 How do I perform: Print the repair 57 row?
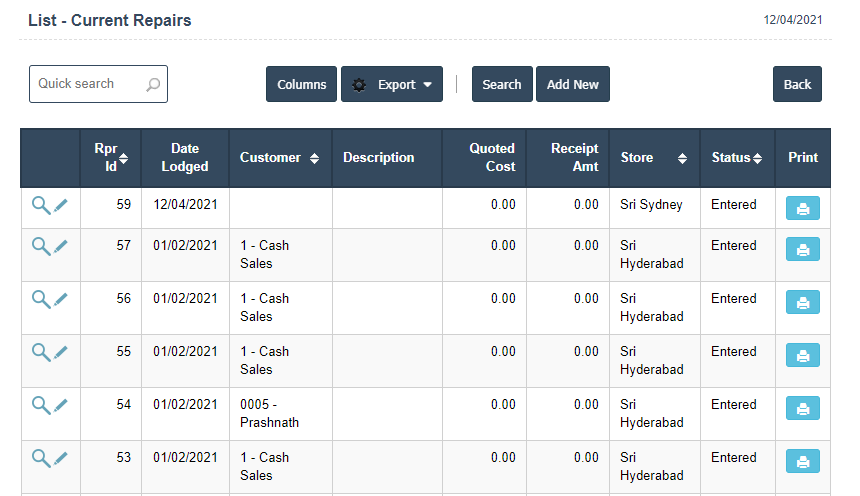(802, 248)
